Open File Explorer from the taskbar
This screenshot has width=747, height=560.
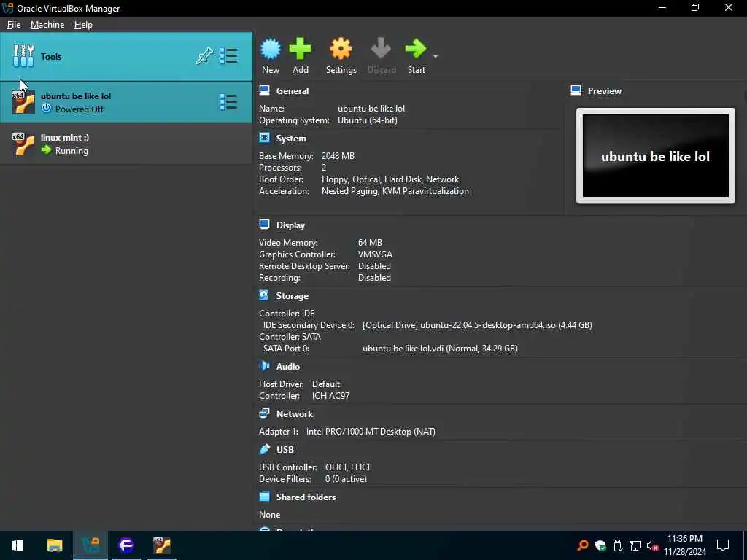pyautogui.click(x=54, y=545)
